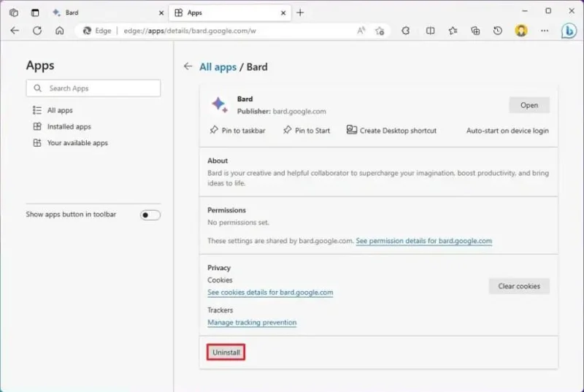Viewport: 584px width, 392px height.
Task: Click the Publisher bard.google.com text
Action: pos(282,111)
